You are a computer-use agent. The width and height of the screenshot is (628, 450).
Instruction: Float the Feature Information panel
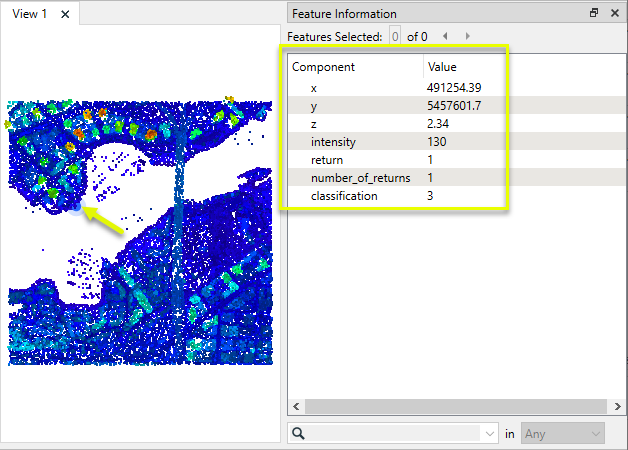[594, 13]
